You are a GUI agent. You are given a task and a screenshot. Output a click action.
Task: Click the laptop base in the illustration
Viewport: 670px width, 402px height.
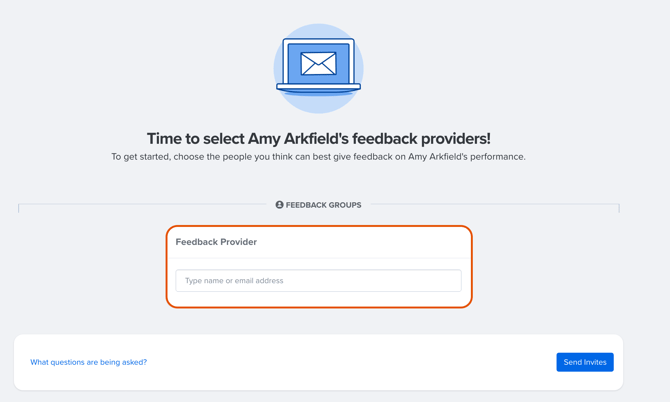318,88
